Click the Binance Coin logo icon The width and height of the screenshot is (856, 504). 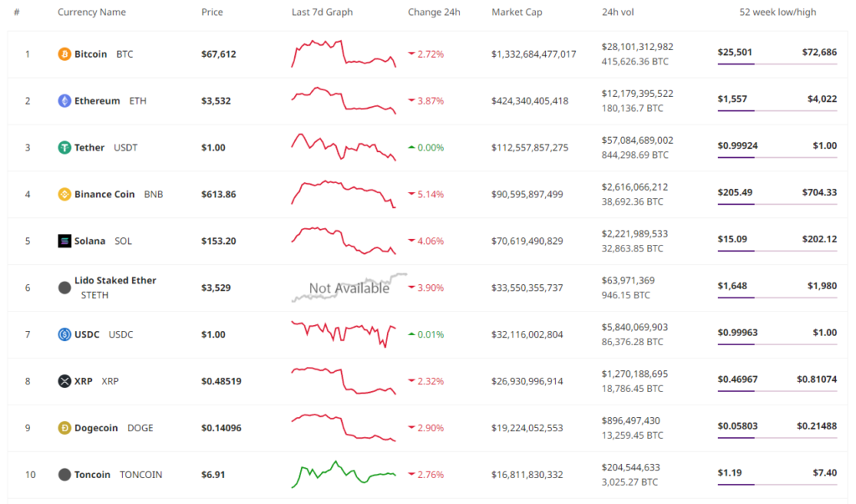(64, 195)
